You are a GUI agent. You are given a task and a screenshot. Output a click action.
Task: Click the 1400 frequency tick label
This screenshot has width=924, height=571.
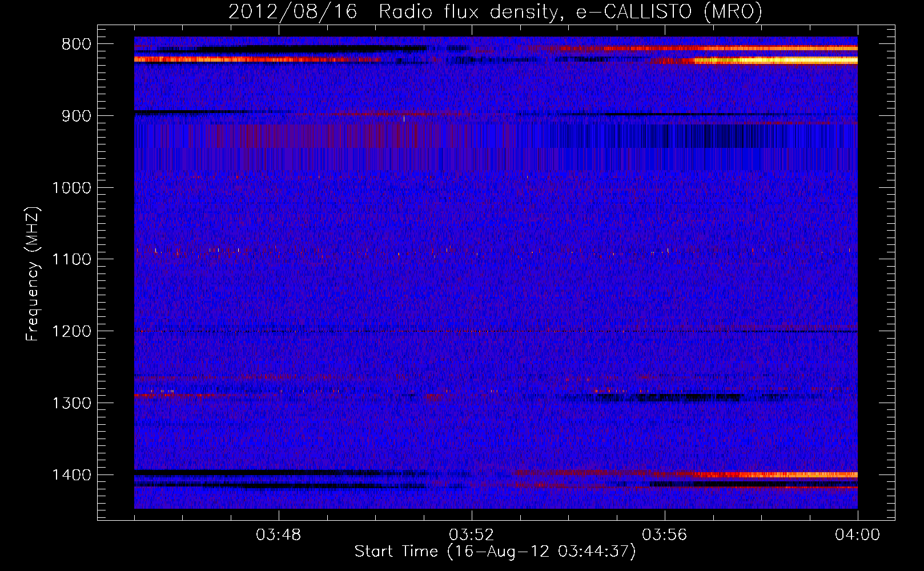71,475
